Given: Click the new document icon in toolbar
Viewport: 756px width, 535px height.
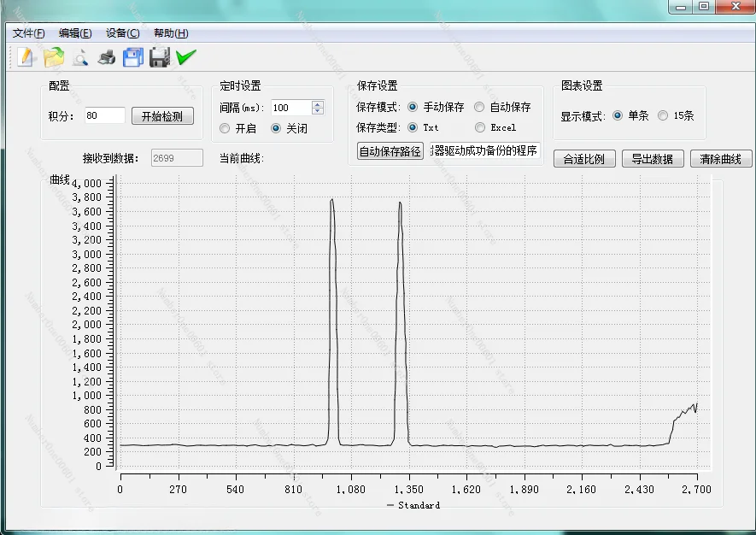Looking at the screenshot, I should point(26,57).
